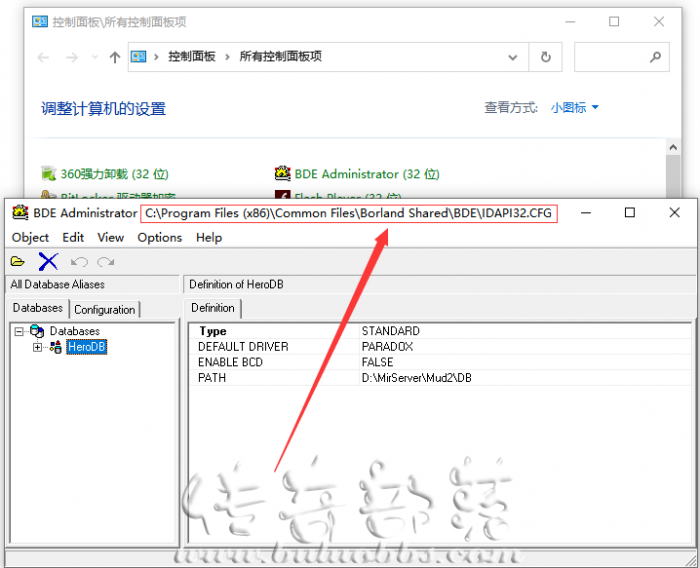Switch to the Configuration tab

[x=105, y=310]
